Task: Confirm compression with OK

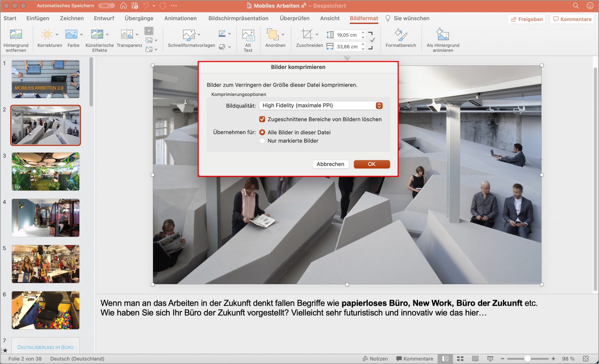Action: pyautogui.click(x=371, y=164)
